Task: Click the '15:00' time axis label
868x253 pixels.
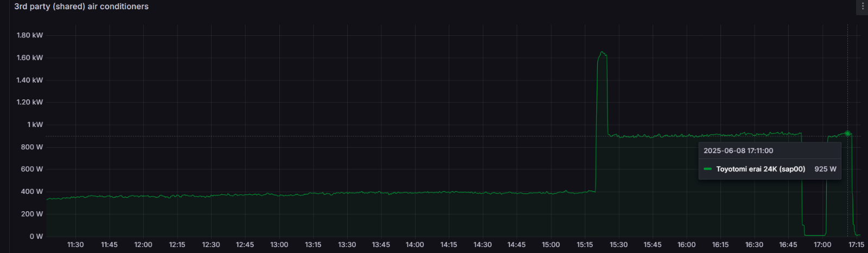Action: [551, 245]
